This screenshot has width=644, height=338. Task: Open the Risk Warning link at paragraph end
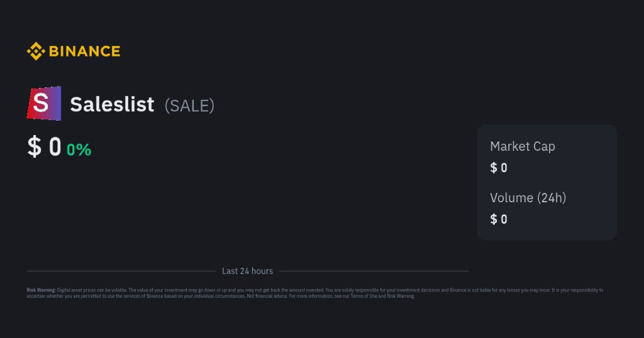[x=401, y=296]
